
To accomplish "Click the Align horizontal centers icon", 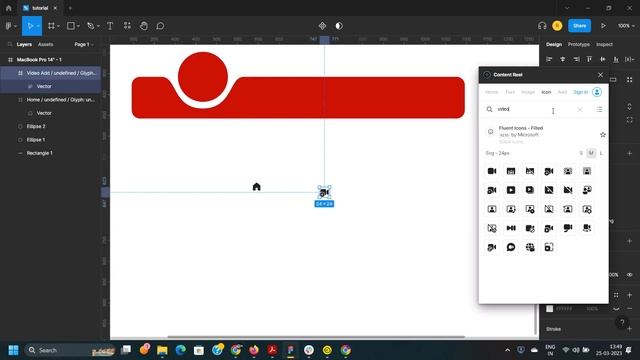I will pyautogui.click(x=562, y=59).
